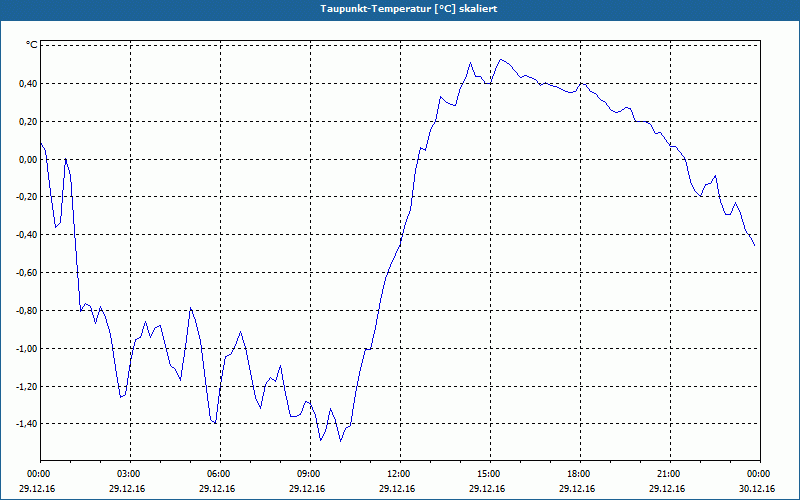Click the °C unit label on y-axis
The height and width of the screenshot is (500, 800).
click(32, 45)
